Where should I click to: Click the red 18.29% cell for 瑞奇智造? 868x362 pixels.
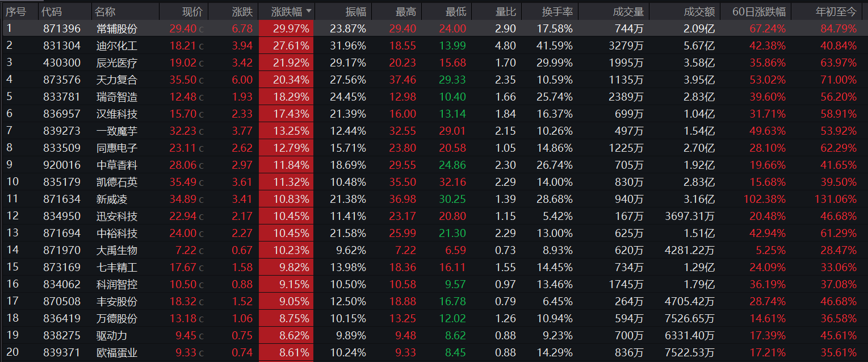click(290, 97)
